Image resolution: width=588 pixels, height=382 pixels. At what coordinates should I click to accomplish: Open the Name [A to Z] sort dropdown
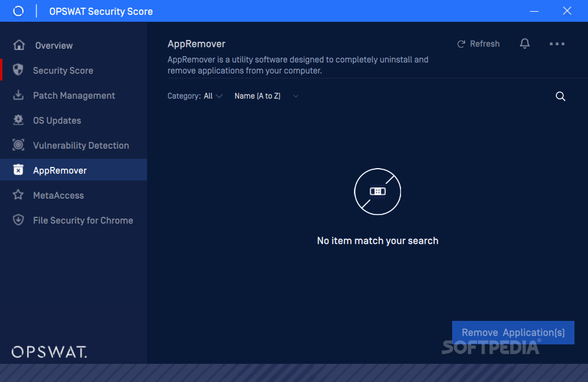(266, 96)
